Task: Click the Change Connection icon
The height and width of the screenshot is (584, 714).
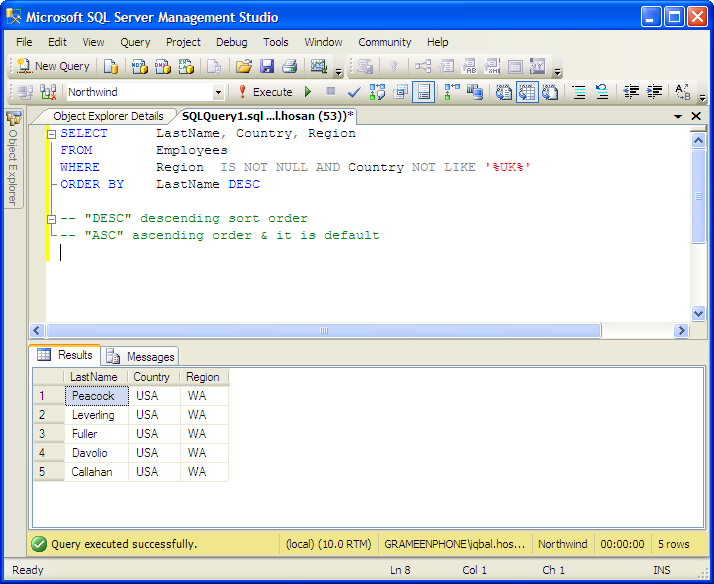Action: click(48, 92)
